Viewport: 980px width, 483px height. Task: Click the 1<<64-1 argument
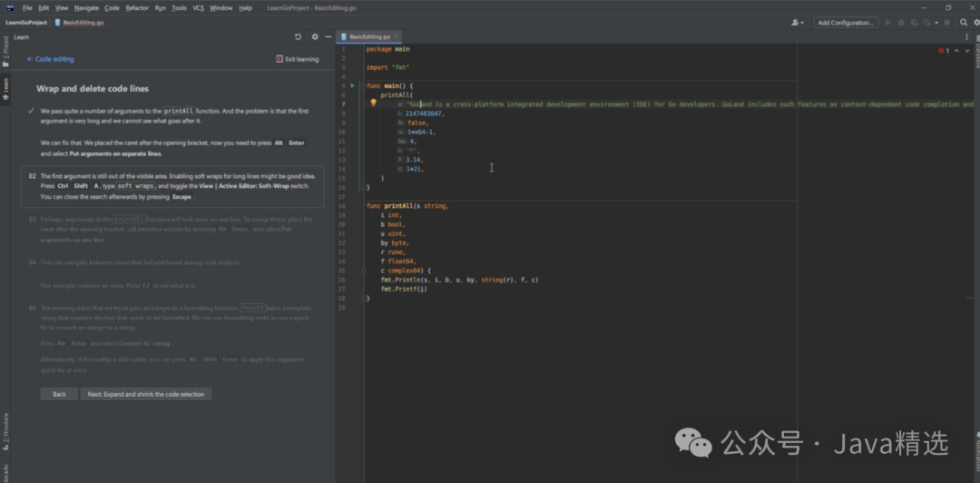coord(421,132)
